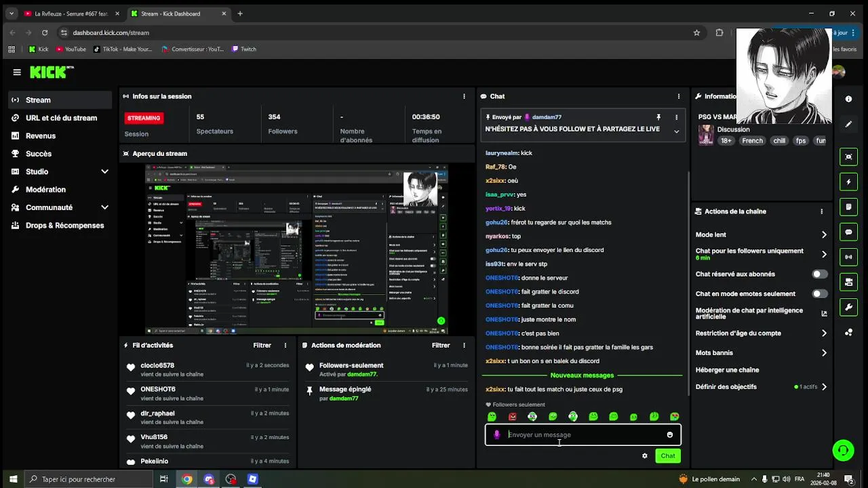
Task: Toggle the chat bubble panel icon in the right sidebar
Action: point(848,232)
